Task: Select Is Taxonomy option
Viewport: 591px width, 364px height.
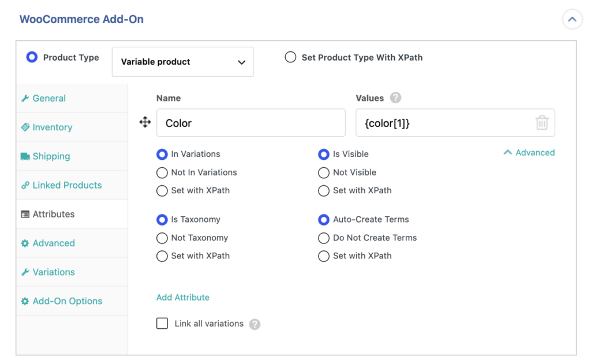Action: tap(162, 220)
